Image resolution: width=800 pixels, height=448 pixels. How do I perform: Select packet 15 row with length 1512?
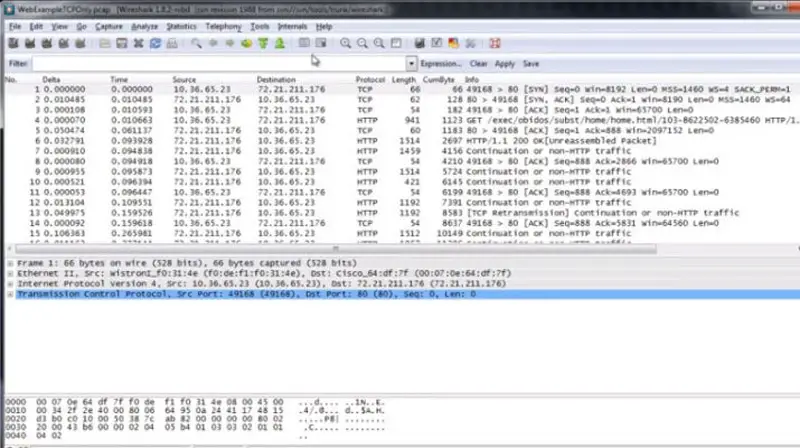click(x=402, y=233)
